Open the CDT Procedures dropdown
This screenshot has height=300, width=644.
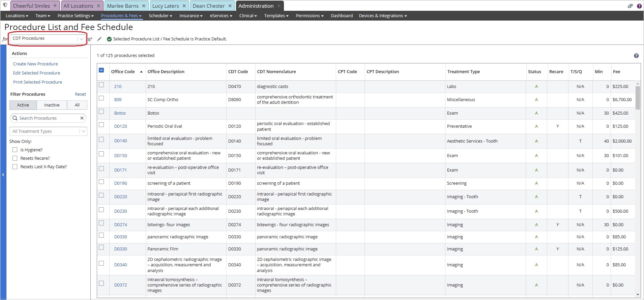pyautogui.click(x=48, y=39)
